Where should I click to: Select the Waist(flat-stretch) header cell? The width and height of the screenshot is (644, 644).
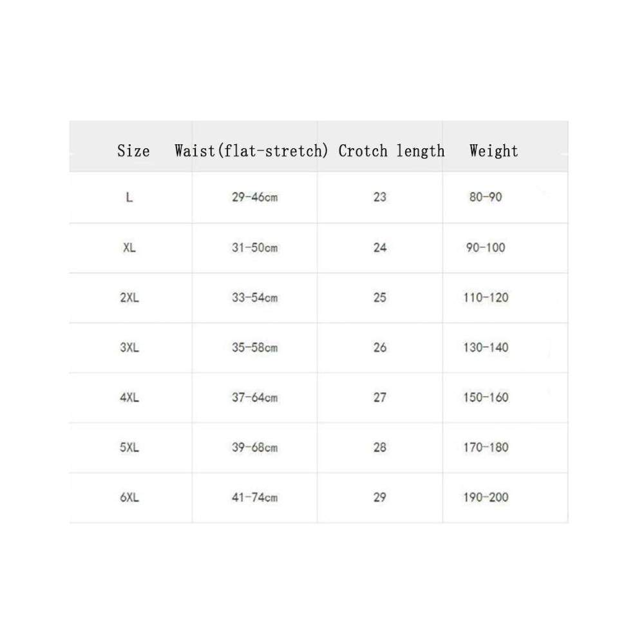[251, 151]
